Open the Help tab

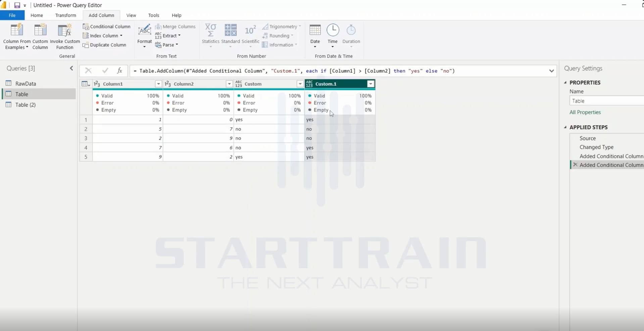pos(177,15)
